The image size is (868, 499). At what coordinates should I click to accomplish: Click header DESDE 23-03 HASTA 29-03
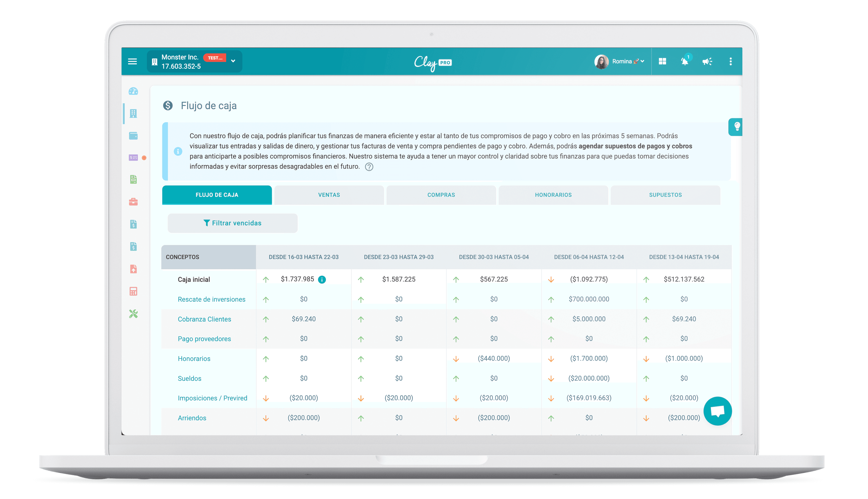tap(398, 257)
